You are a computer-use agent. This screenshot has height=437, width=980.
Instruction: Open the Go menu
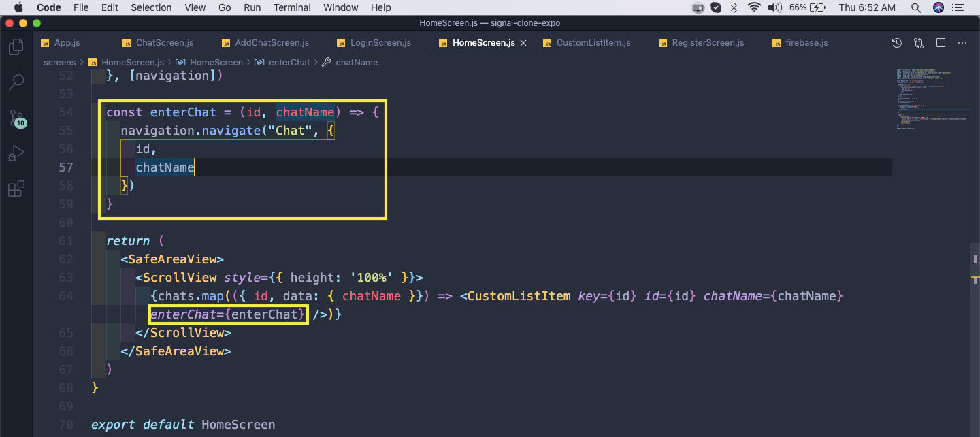225,7
